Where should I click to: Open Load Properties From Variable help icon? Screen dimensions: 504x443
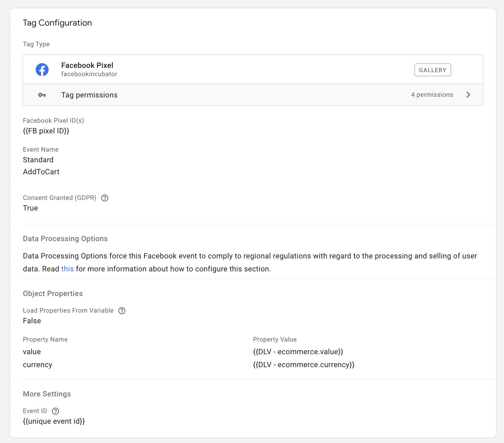122,311
